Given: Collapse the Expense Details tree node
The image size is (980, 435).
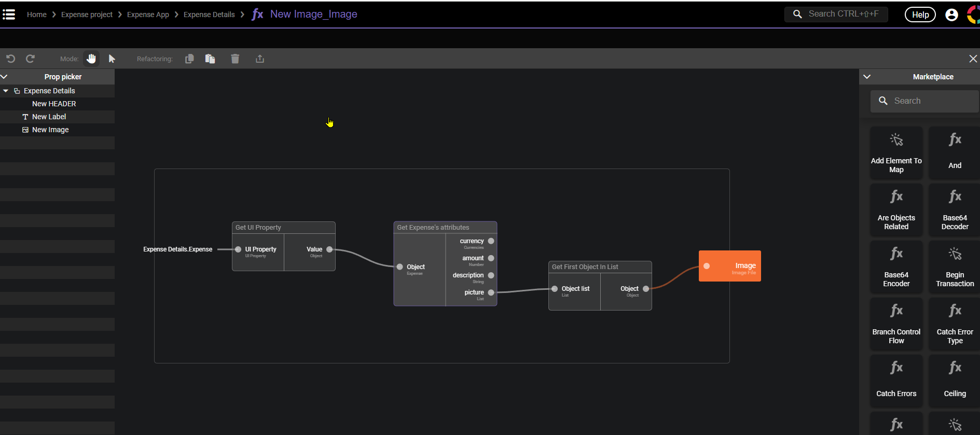Looking at the screenshot, I should [x=6, y=91].
